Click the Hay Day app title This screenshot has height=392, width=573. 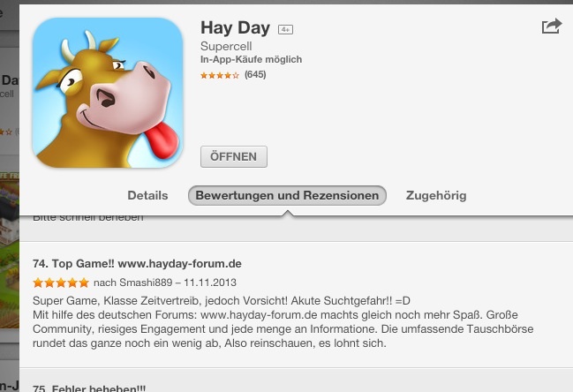click(236, 28)
